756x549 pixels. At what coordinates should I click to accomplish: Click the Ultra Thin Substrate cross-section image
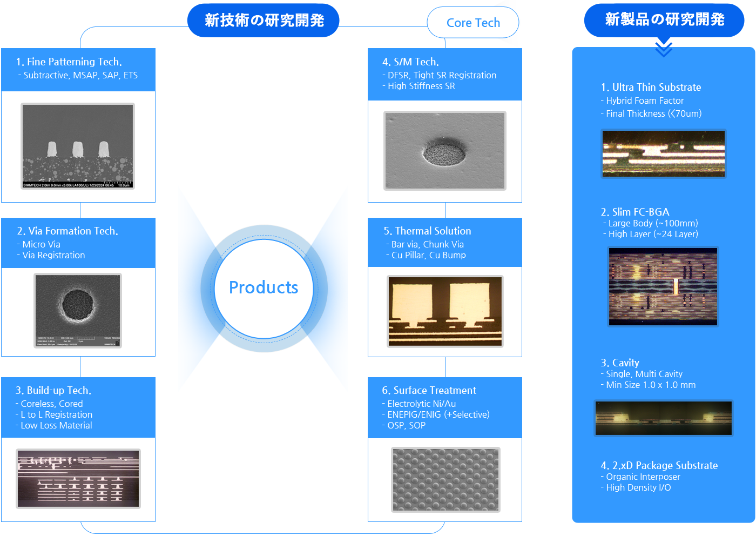[663, 153]
